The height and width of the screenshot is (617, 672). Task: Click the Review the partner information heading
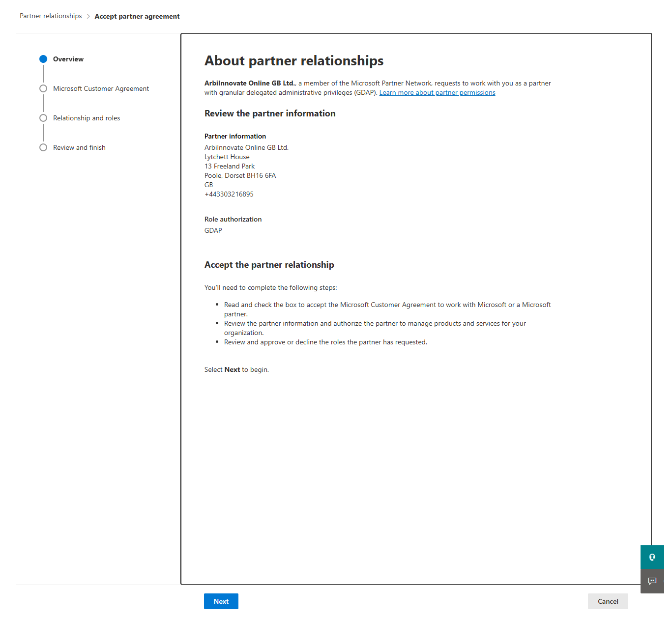click(x=270, y=113)
